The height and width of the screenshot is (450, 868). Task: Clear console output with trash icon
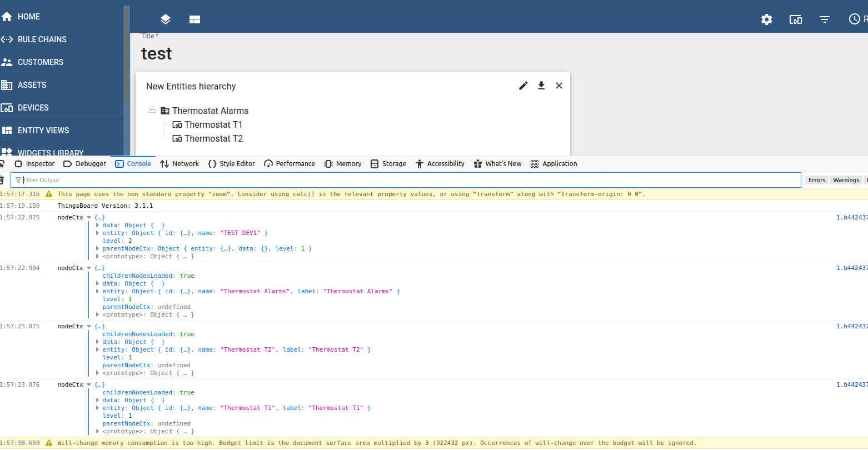pos(2,179)
